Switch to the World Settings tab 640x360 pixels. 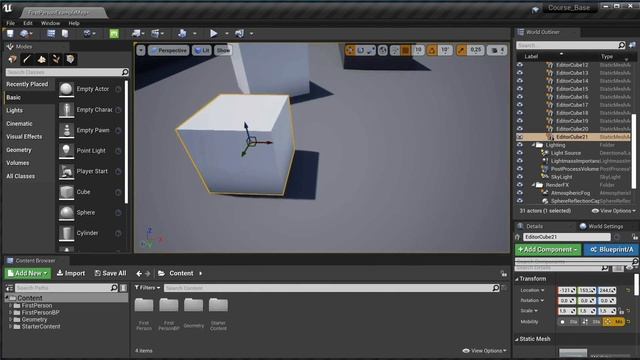(602, 226)
